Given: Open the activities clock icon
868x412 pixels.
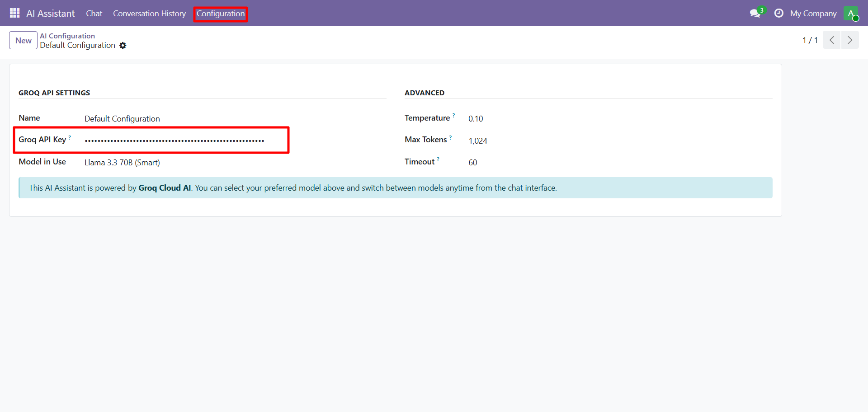Looking at the screenshot, I should pos(778,13).
